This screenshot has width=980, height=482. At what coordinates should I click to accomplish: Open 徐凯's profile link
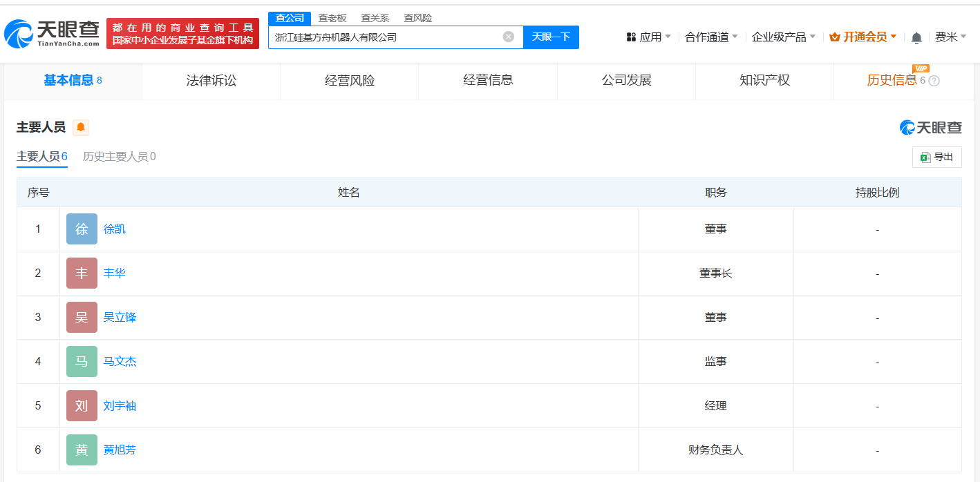click(115, 229)
